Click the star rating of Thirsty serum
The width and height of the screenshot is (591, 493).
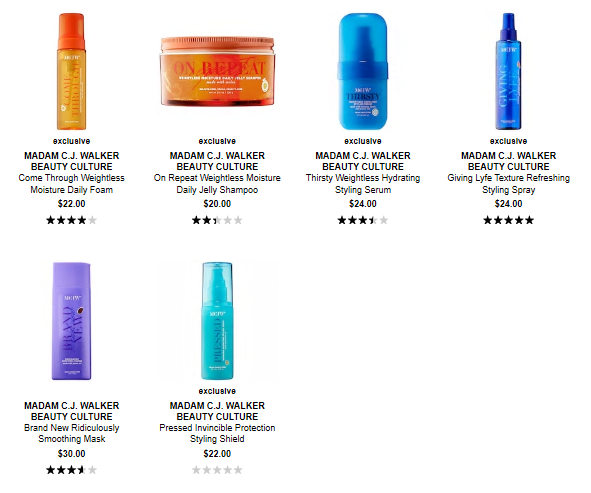click(363, 220)
